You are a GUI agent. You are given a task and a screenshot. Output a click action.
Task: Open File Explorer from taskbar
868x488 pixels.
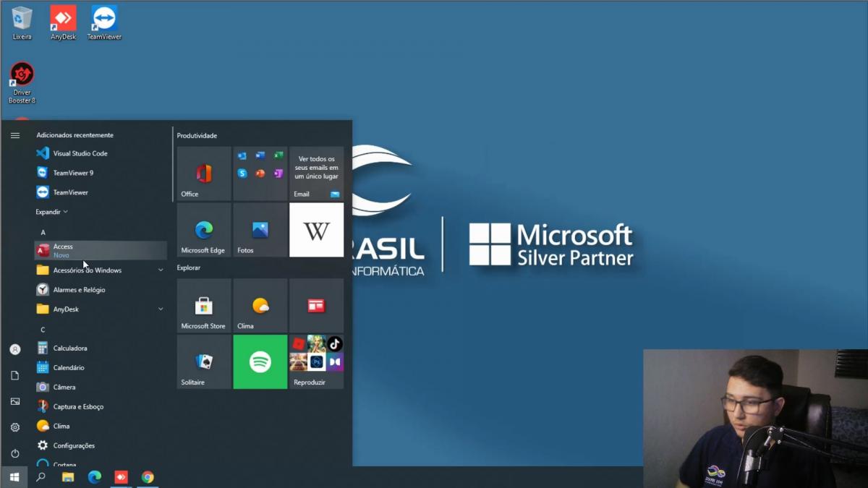click(68, 477)
